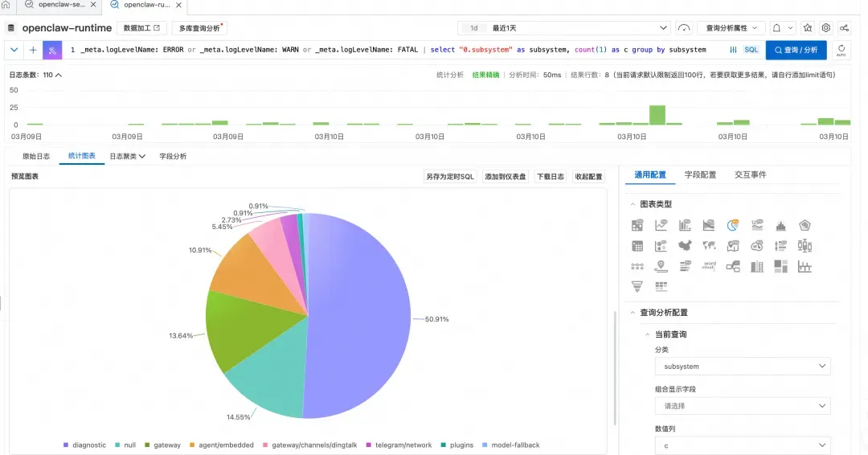Open the 分类 subsystem dropdown

(x=743, y=367)
